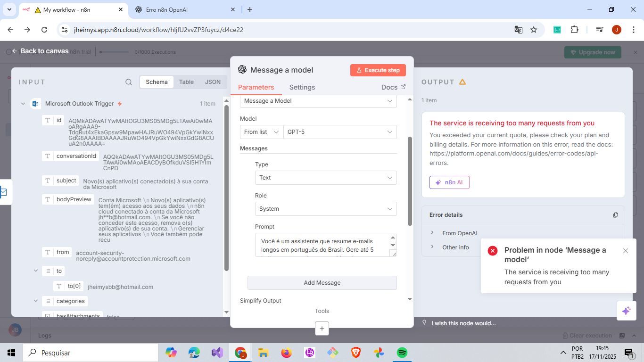Screen dimensions: 644x362
Task: Open the Chrome extensions puzzle menu
Action: click(x=574, y=30)
